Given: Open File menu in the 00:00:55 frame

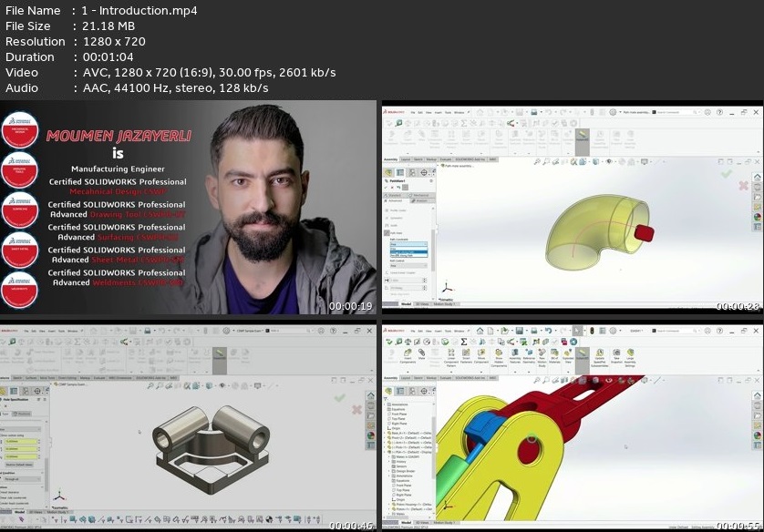Looking at the screenshot, I should click(x=413, y=331).
